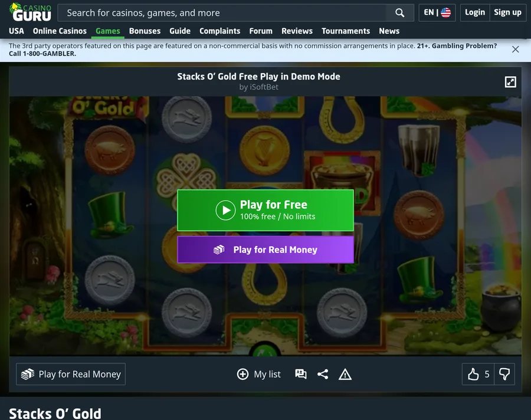
Task: Click the Sign up button
Action: [507, 12]
